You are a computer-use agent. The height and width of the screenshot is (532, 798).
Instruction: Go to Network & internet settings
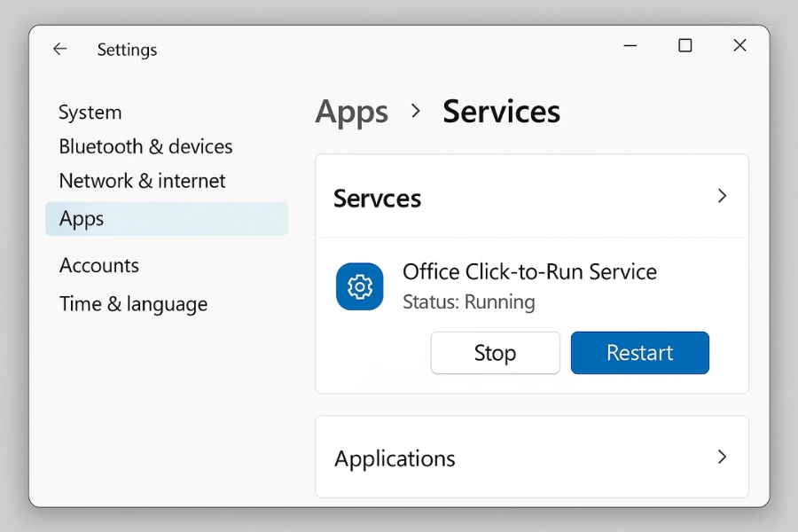(142, 181)
